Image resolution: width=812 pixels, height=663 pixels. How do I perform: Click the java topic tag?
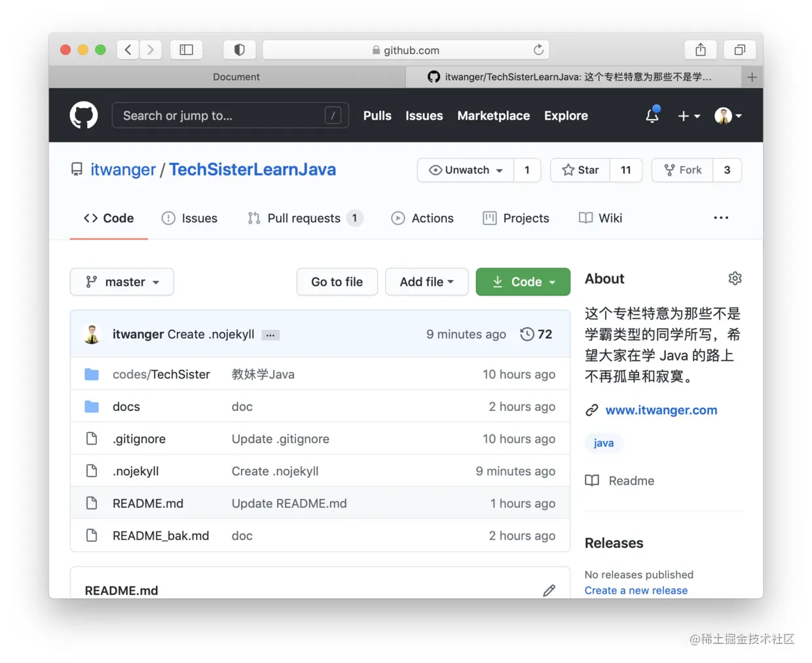[x=604, y=443]
